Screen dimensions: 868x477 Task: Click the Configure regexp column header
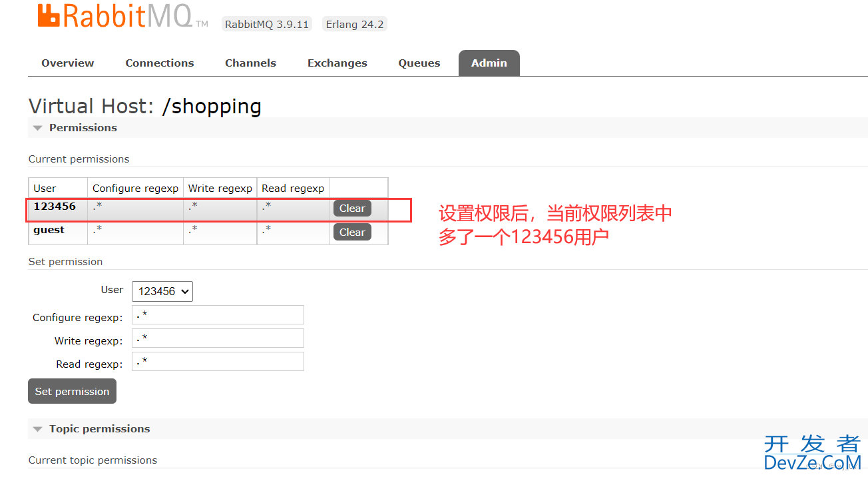pos(136,188)
